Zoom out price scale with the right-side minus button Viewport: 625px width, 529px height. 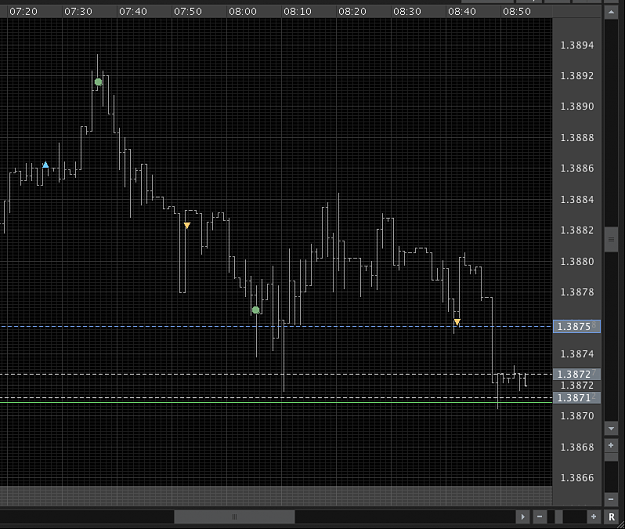(x=611, y=499)
